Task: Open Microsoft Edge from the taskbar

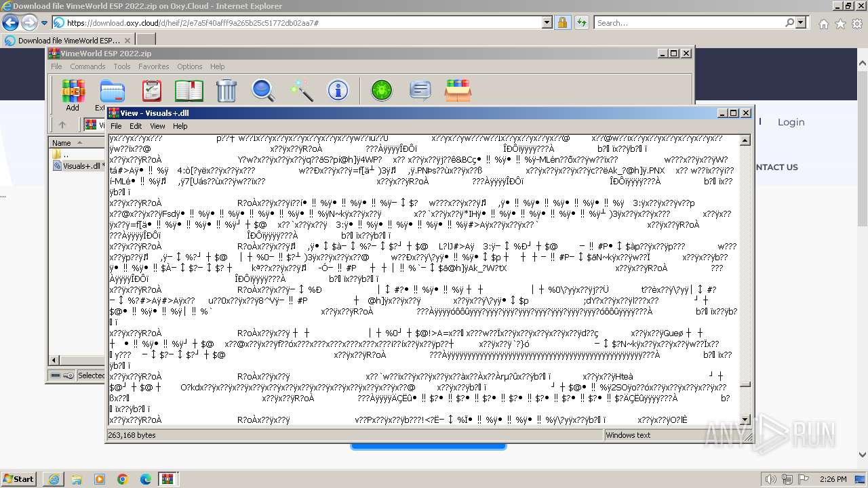Action: (x=145, y=479)
